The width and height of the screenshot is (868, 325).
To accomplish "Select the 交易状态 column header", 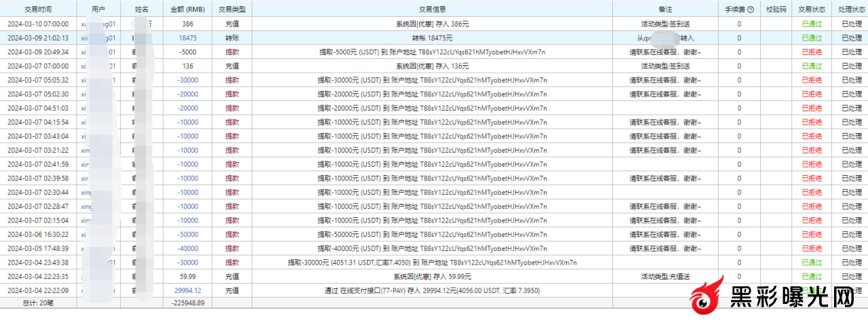I will [x=812, y=9].
